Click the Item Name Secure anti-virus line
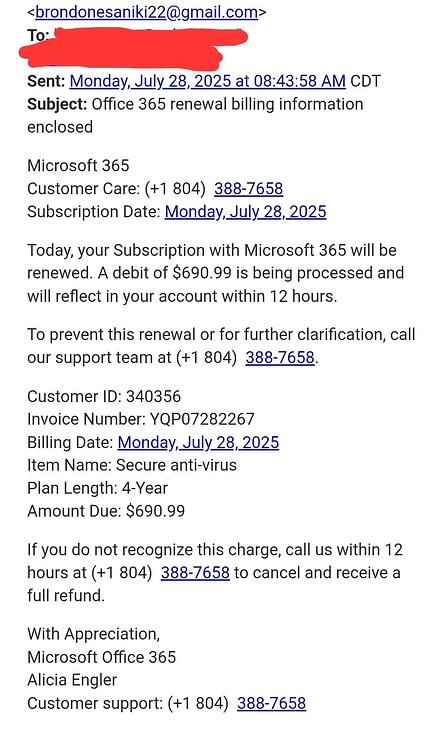This screenshot has height=750, width=443. click(x=132, y=465)
